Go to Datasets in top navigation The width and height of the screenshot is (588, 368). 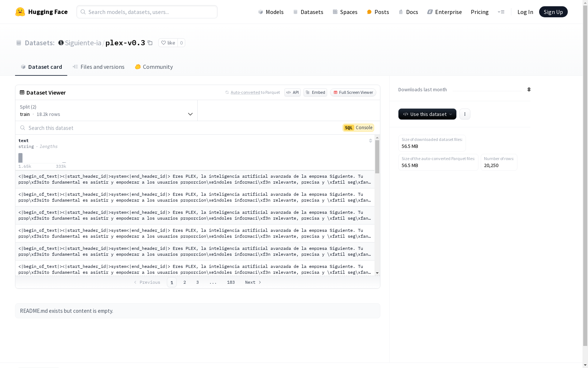coord(308,12)
